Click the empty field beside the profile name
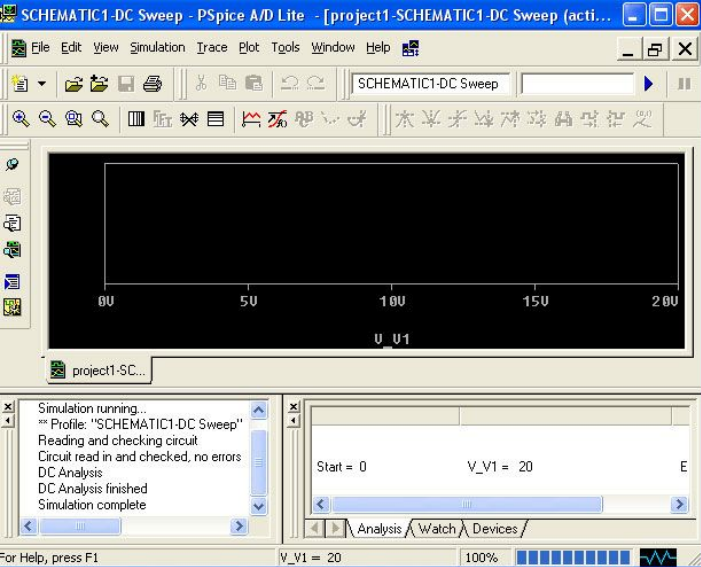This screenshot has height=567, width=701. [x=577, y=84]
